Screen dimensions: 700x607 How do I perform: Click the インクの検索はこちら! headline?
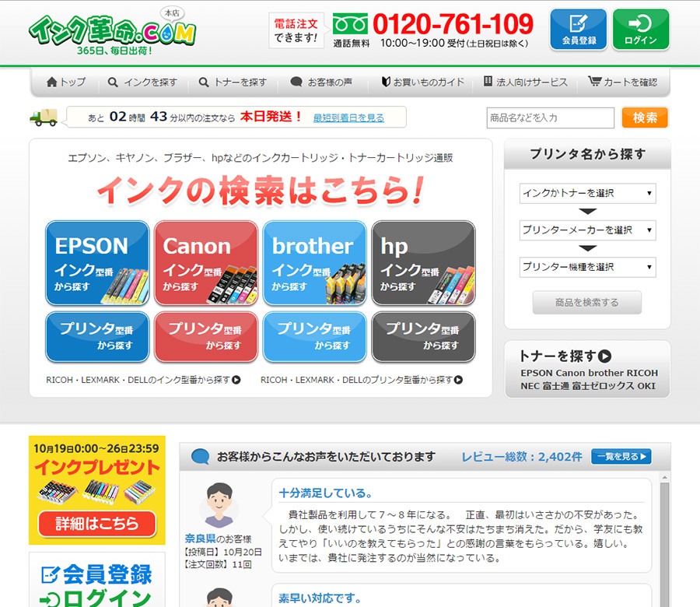coord(261,191)
